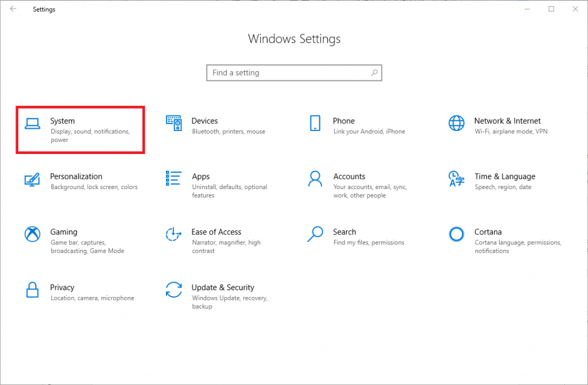The image size is (588, 385).
Task: Click 'Bluetooth, printers, mouse' description
Action: 229,132
